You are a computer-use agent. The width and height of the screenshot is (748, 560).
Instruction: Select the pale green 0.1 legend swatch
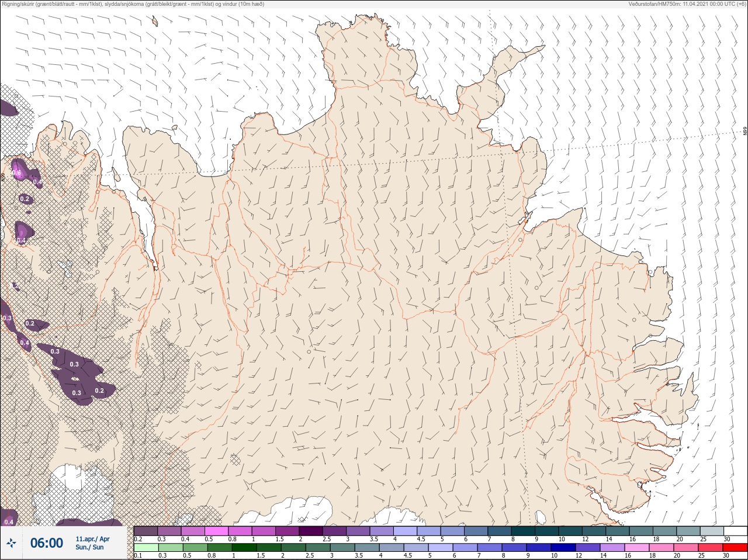[x=146, y=548]
